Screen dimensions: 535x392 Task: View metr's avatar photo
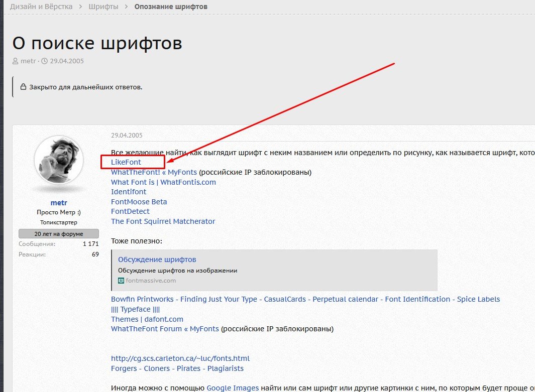tap(59, 160)
